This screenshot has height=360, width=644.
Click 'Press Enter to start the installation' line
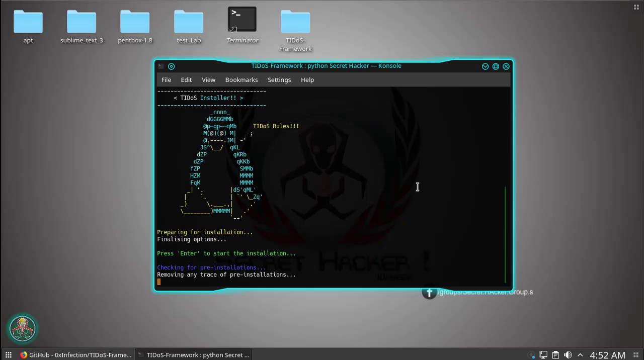click(226, 253)
